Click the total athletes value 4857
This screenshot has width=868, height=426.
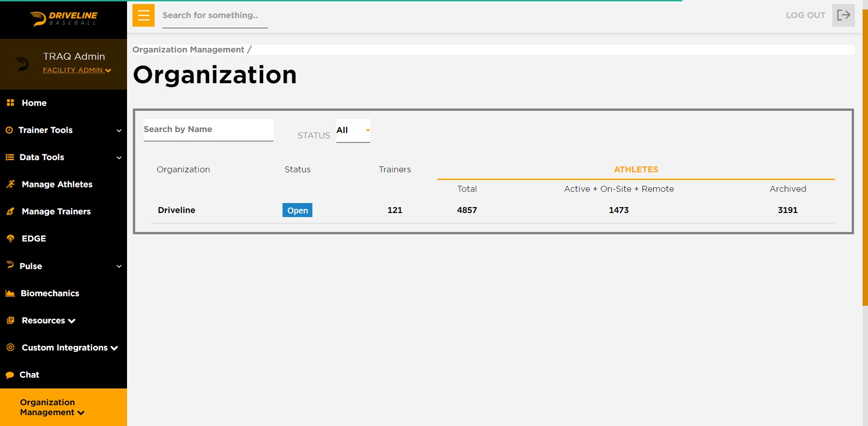point(467,210)
